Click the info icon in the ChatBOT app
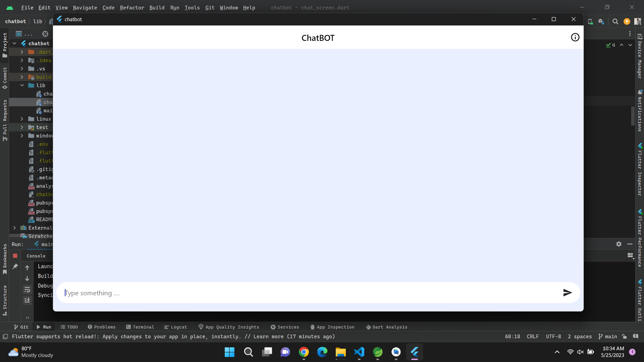This screenshot has width=644, height=362. pos(575,37)
